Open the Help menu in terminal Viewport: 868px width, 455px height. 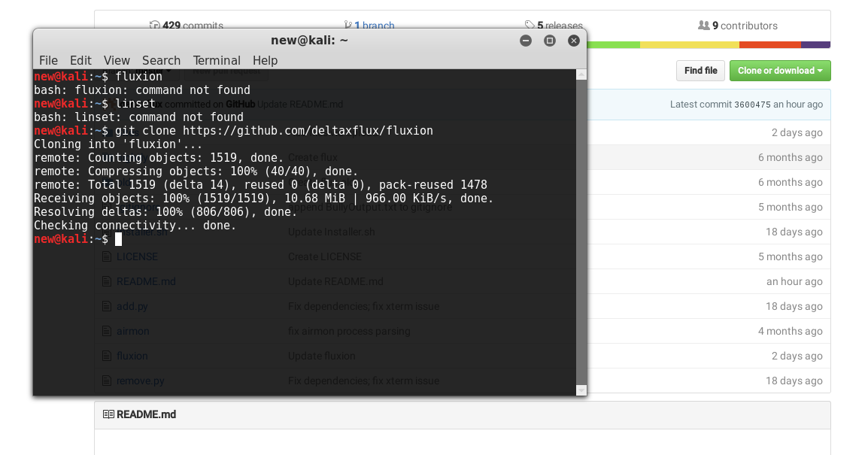pyautogui.click(x=266, y=60)
